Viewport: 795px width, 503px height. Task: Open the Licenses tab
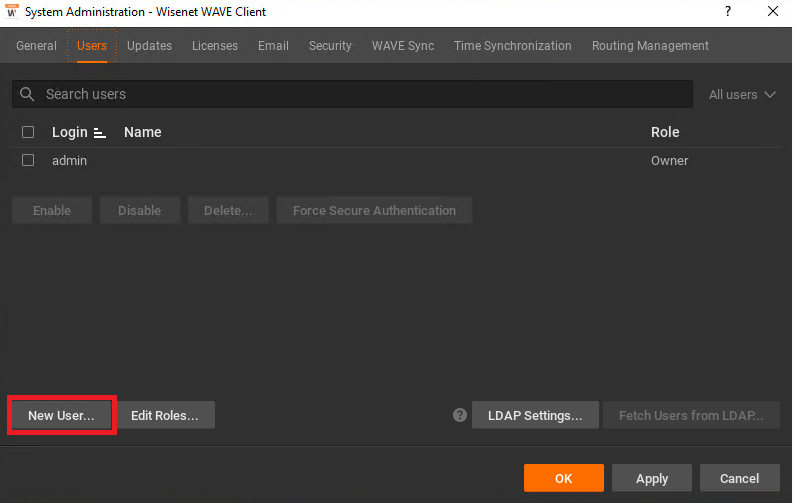point(215,46)
